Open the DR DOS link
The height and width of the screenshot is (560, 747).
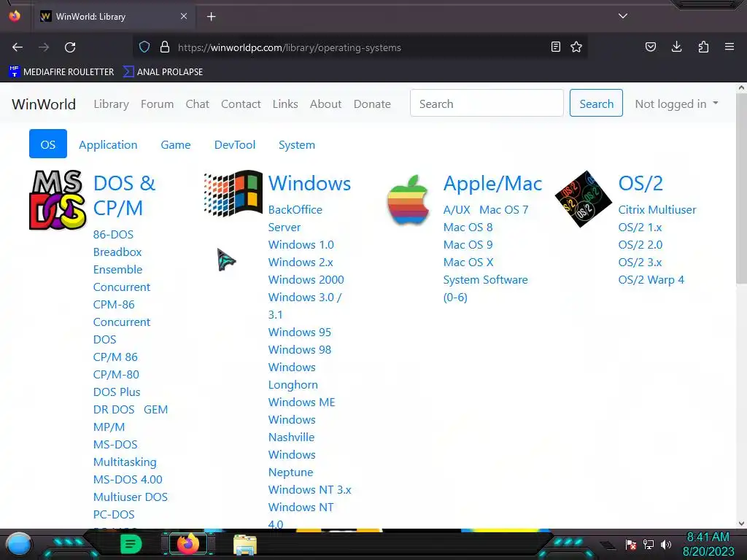(x=114, y=410)
